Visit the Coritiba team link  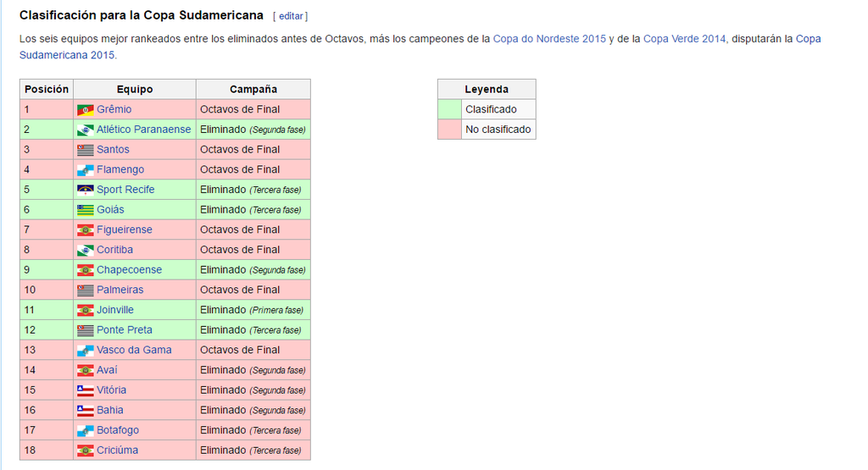114,249
